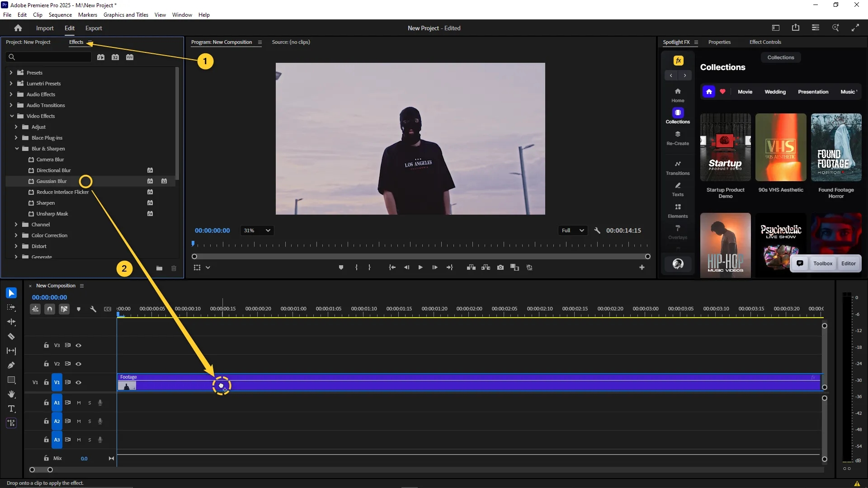Click Go to Out point button
This screenshot has height=488, width=868.
coord(450,267)
